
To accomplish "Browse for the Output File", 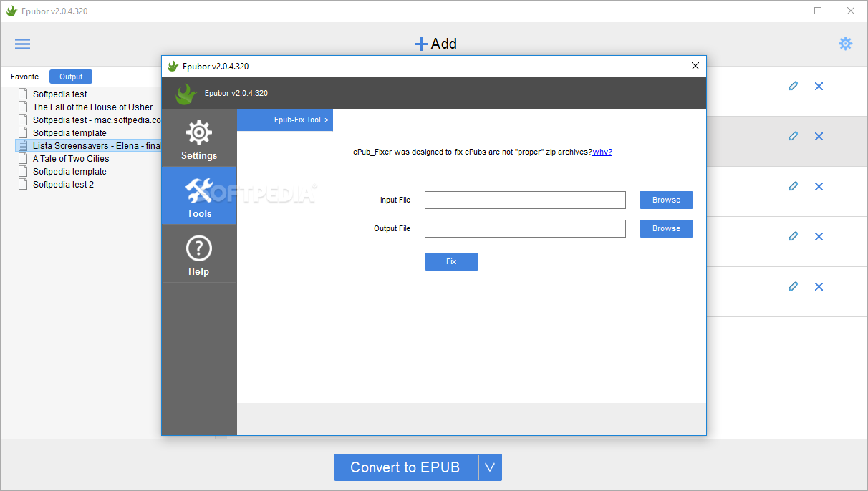I will (x=666, y=228).
